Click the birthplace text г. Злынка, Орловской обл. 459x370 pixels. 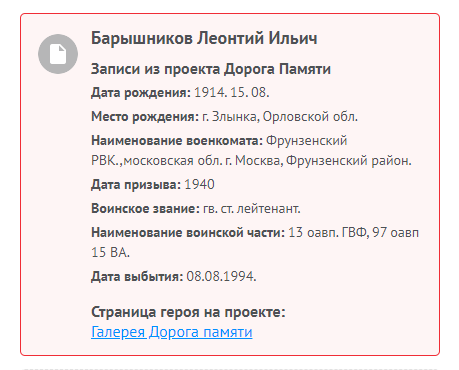pyautogui.click(x=280, y=117)
